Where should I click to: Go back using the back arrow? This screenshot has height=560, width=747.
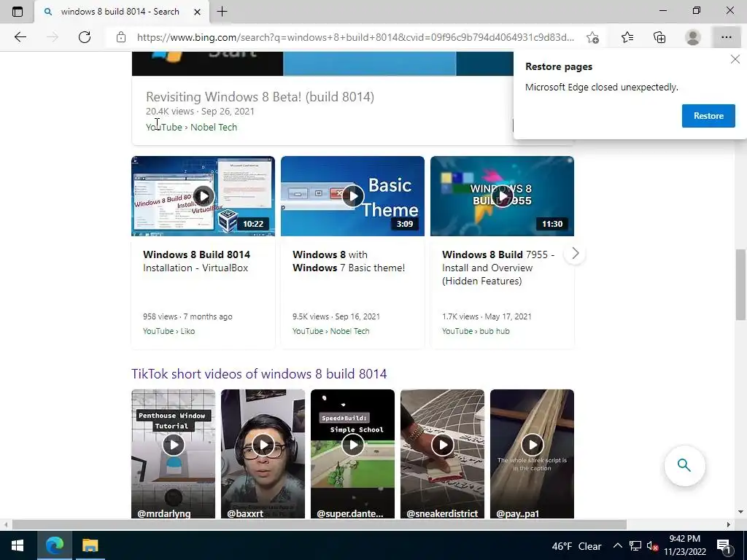(20, 37)
